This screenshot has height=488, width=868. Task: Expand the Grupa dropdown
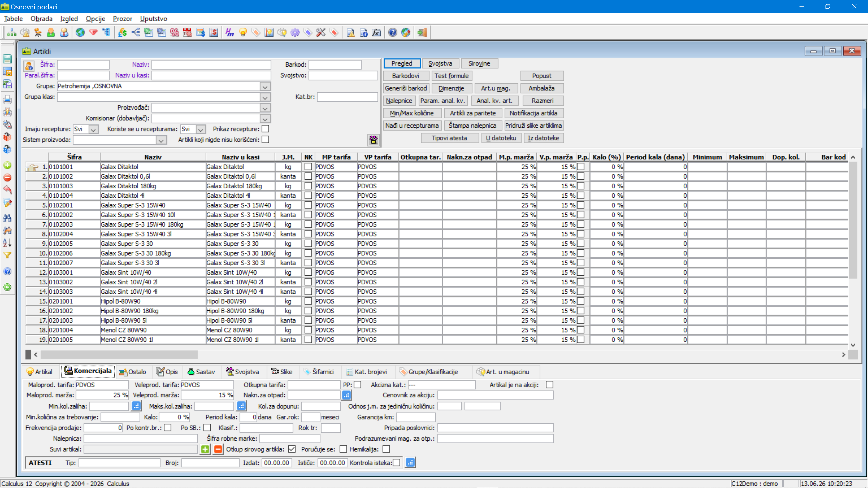click(x=265, y=87)
